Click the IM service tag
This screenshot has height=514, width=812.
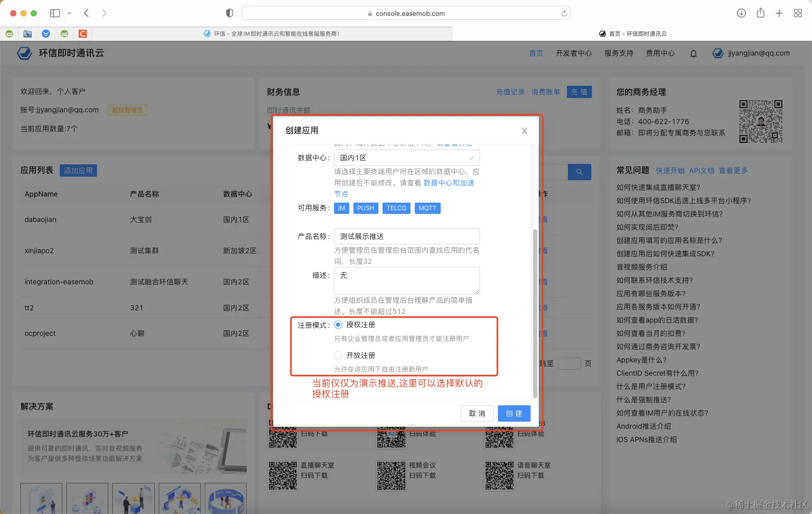point(342,208)
